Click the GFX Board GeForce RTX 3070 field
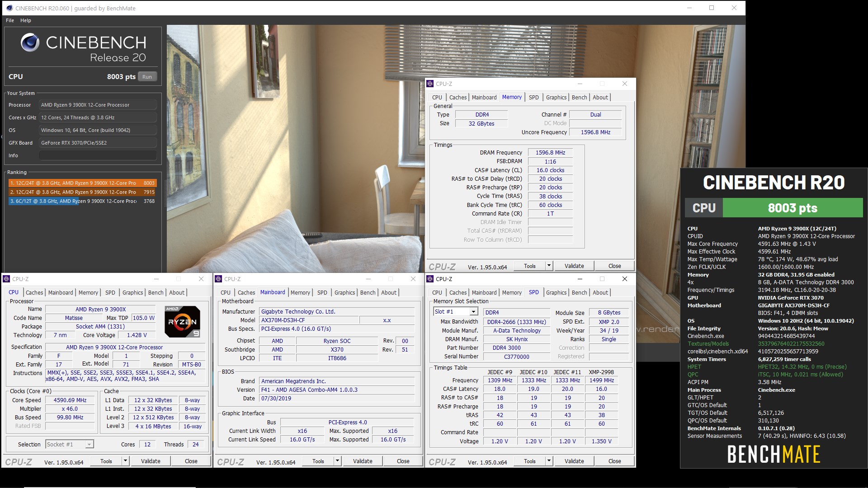The width and height of the screenshot is (868, 488). [98, 143]
